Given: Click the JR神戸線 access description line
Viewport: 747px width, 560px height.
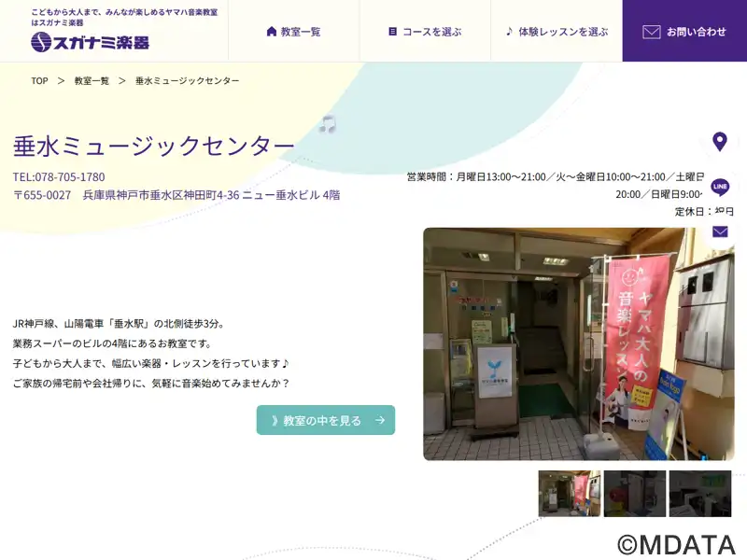Looking at the screenshot, I should (119, 324).
